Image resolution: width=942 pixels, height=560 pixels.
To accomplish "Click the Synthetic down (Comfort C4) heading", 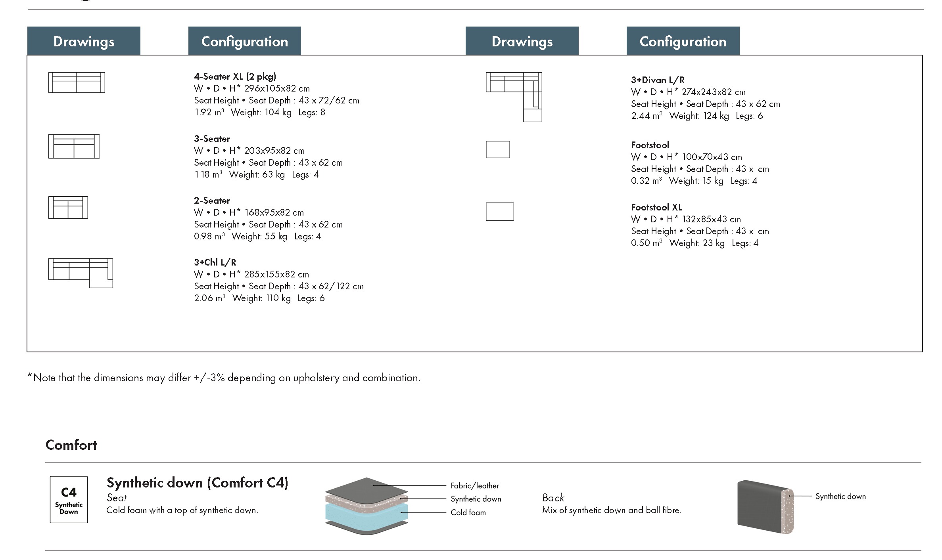I will coord(197,483).
